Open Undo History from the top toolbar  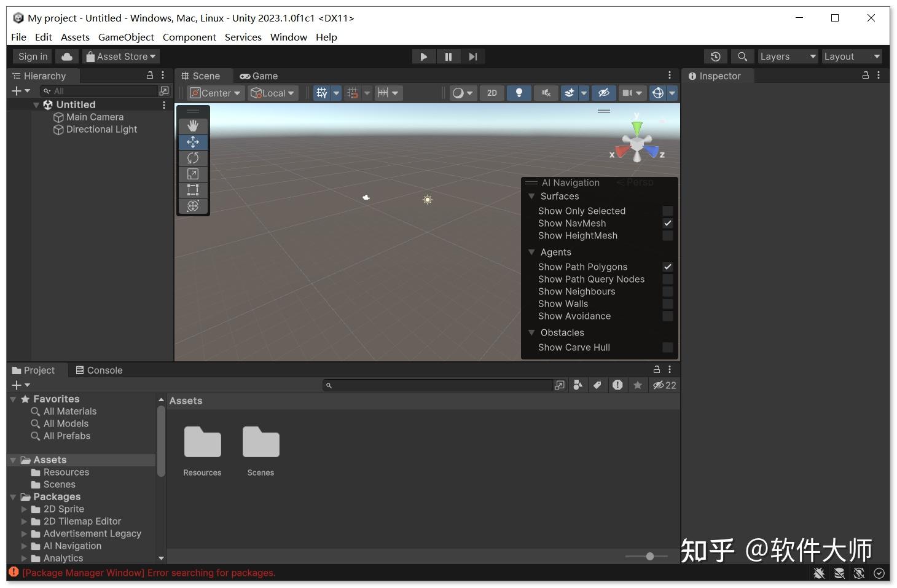[715, 56]
